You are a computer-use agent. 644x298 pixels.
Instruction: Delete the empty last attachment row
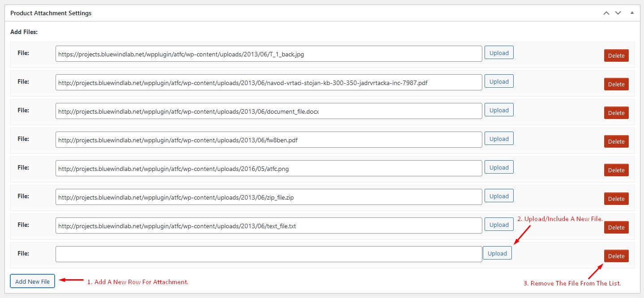tap(616, 256)
